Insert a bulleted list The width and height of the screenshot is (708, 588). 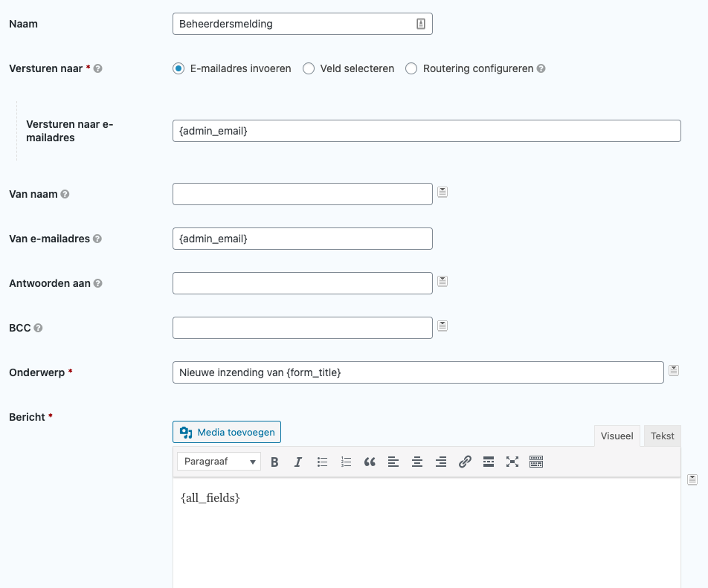tap(322, 462)
